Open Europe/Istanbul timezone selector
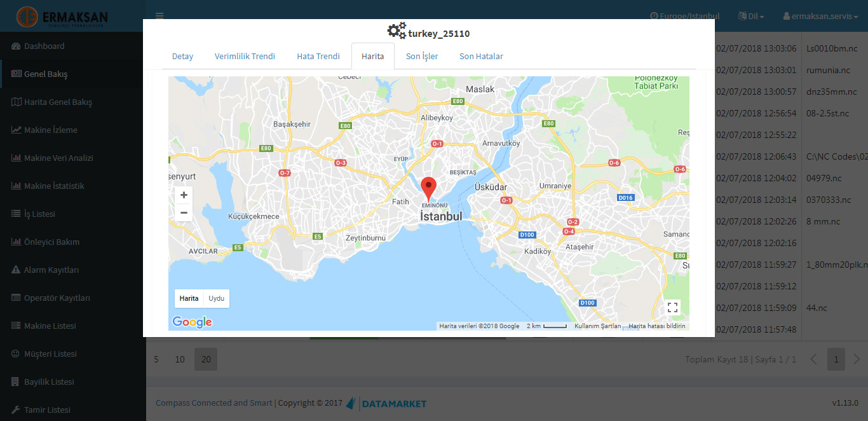 point(684,16)
